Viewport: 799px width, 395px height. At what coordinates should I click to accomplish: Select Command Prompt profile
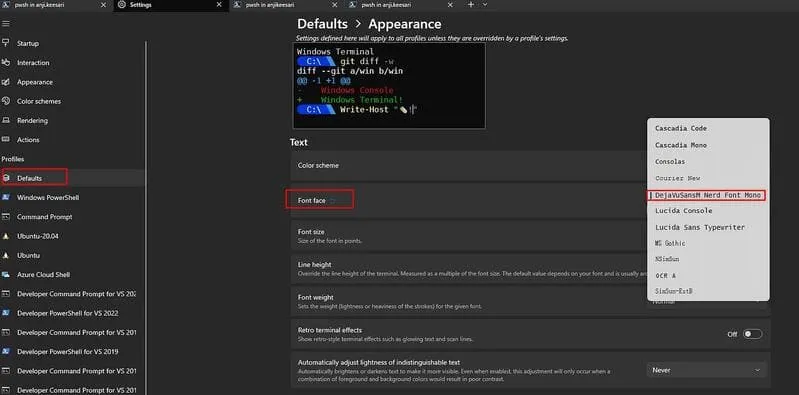[72, 217]
